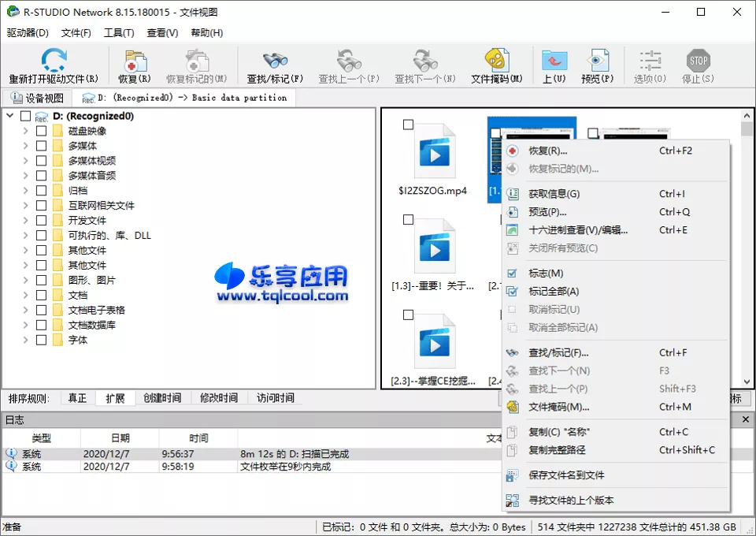Screen dimensions: 756x536
Task: Sort by 真正 rule
Action: [x=78, y=398]
